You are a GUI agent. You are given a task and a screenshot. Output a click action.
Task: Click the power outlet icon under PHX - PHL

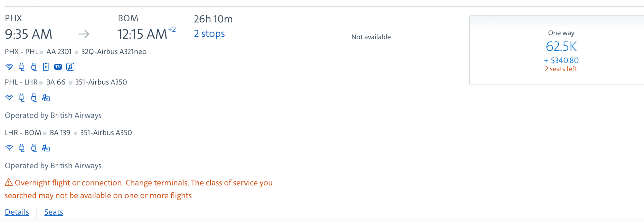pyautogui.click(x=22, y=67)
